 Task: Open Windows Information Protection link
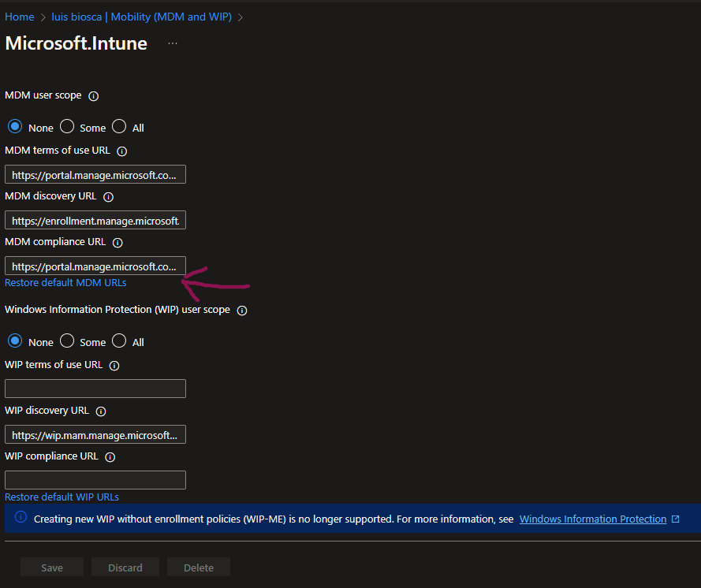click(x=593, y=519)
